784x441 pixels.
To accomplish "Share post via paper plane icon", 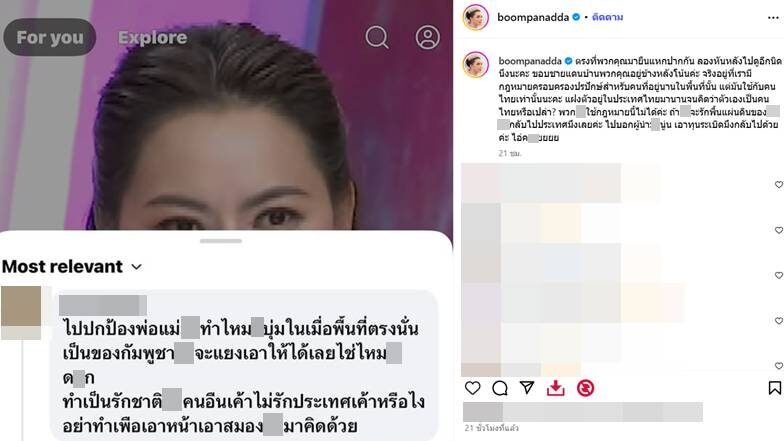I will coord(527,388).
